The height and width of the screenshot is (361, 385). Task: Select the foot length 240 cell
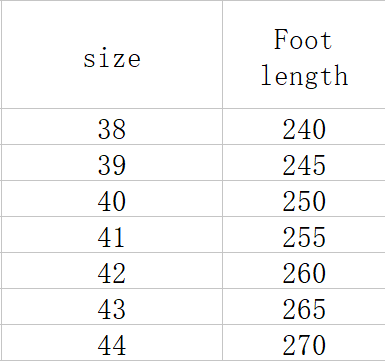304,126
